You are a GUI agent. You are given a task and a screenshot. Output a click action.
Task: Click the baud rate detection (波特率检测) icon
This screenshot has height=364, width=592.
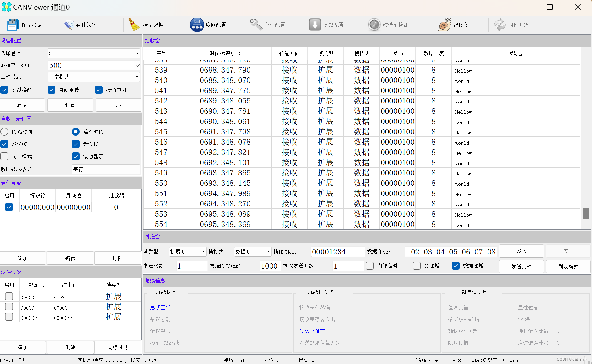tap(374, 25)
